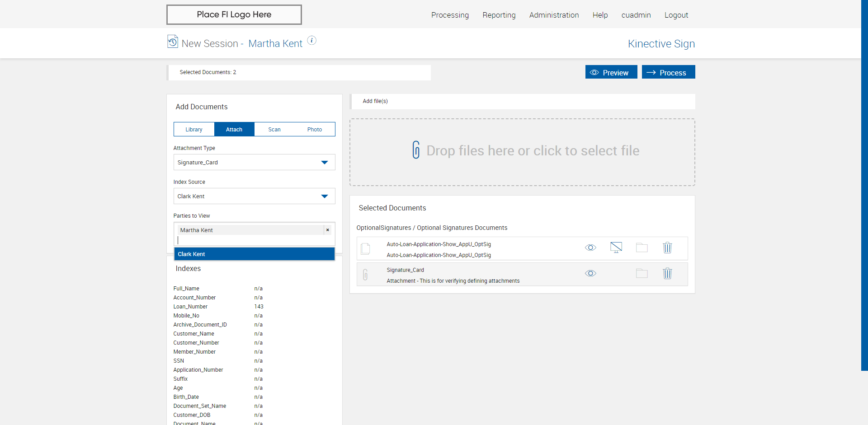868x425 pixels.
Task: Delete the Signature_Card attachment via trash icon
Action: [x=667, y=273]
